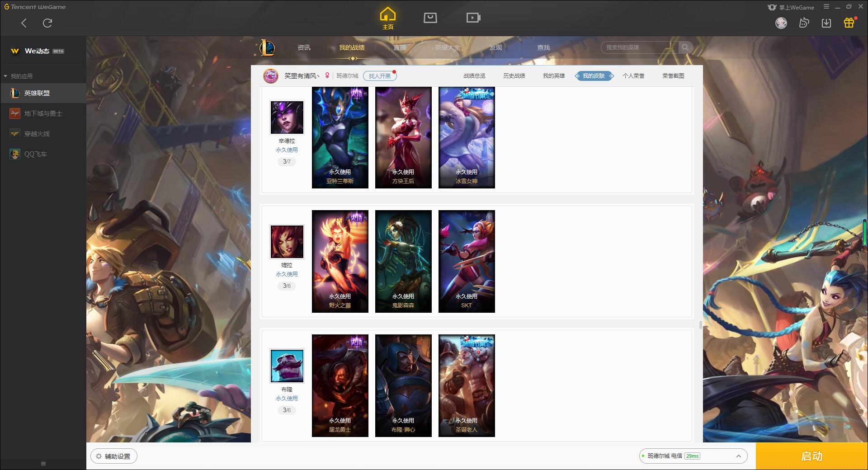868x470 pixels.
Task: Click the search magnifier button
Action: [685, 47]
